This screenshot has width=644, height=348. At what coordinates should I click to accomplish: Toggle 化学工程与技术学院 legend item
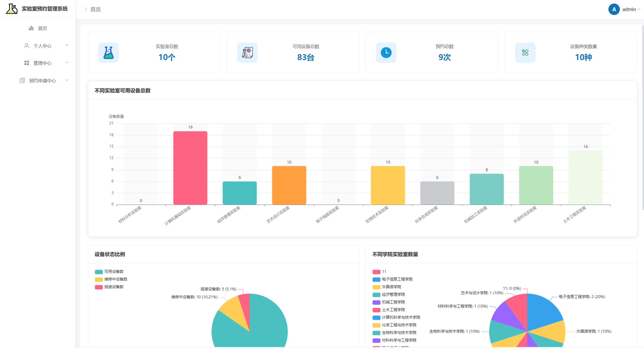click(x=395, y=325)
